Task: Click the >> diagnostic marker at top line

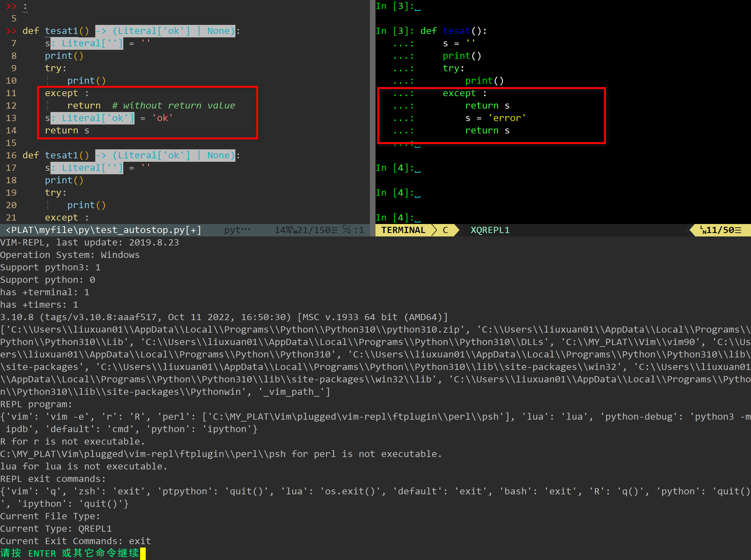Action: (11, 6)
